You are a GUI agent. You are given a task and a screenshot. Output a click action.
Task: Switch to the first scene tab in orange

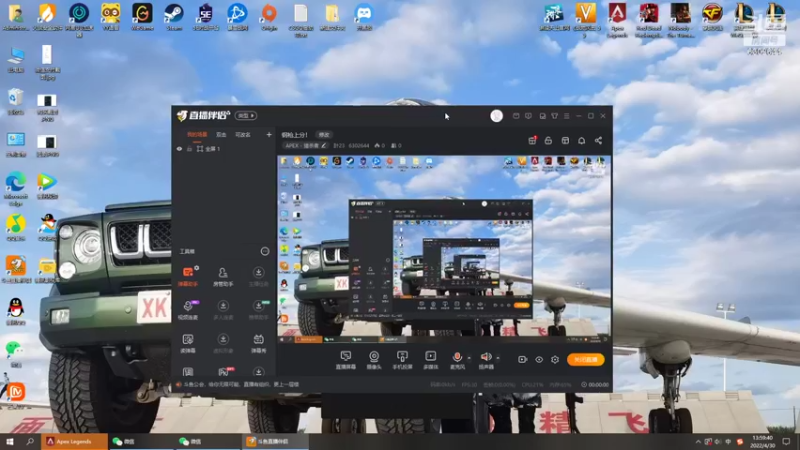click(x=197, y=135)
